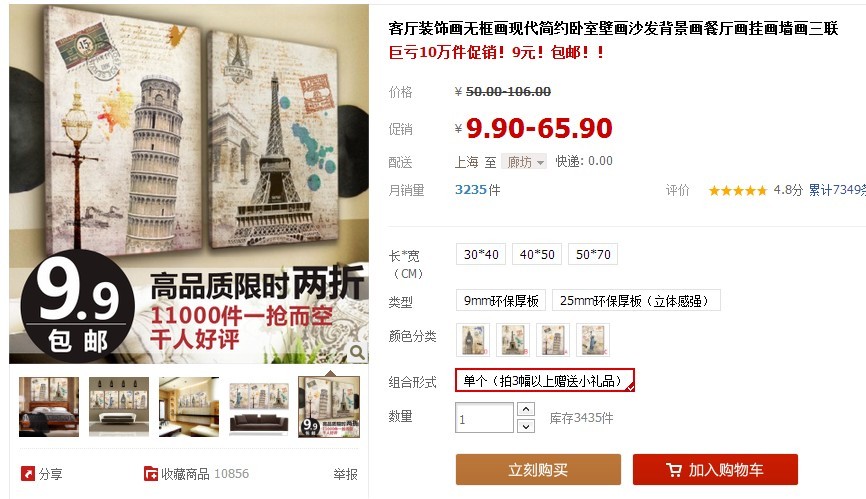Click the 立刻购买 buy now button

tap(538, 470)
